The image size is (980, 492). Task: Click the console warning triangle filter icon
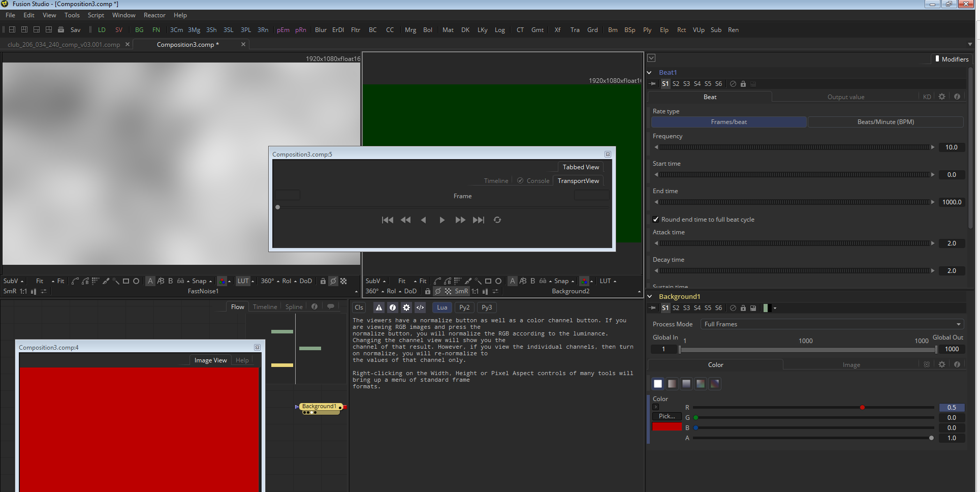379,307
